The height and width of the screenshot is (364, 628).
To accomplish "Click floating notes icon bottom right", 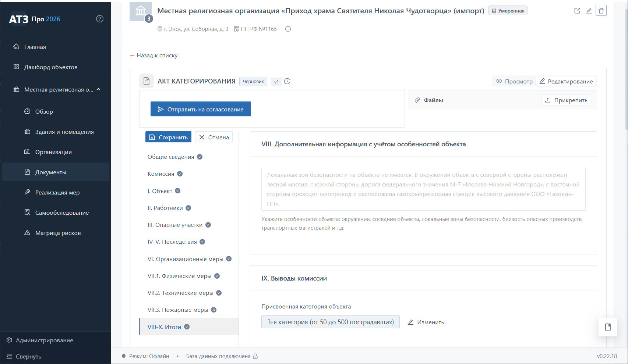I will click(608, 327).
